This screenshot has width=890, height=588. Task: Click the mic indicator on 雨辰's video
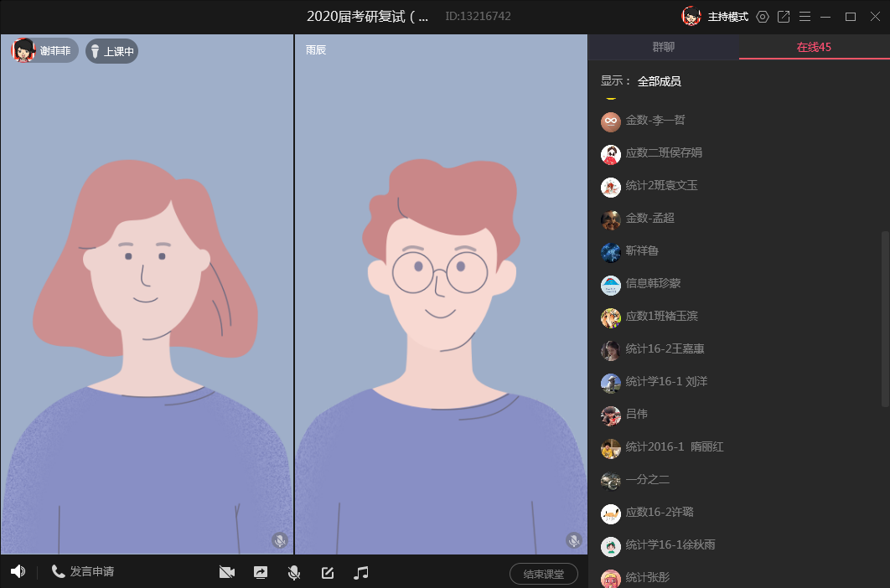[573, 541]
